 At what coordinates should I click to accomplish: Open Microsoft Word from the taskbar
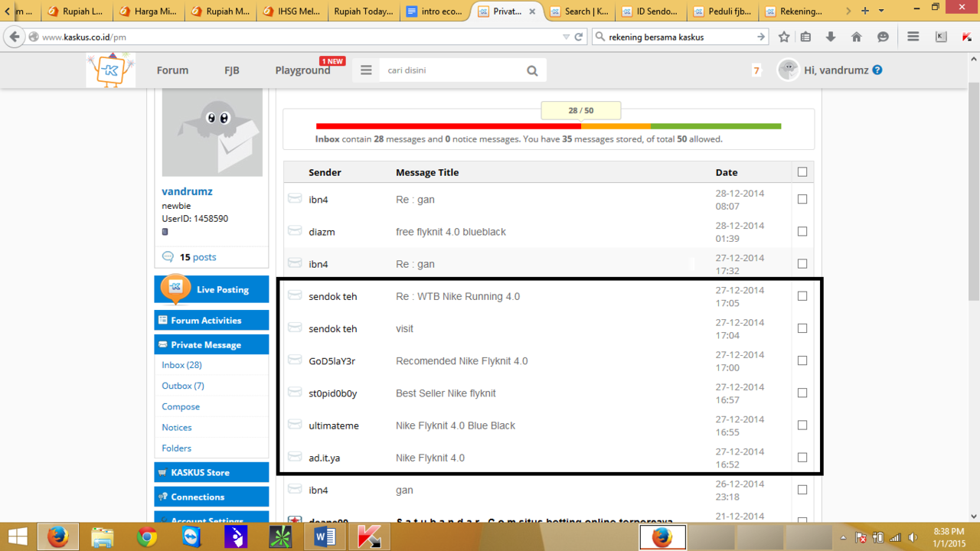pyautogui.click(x=325, y=537)
